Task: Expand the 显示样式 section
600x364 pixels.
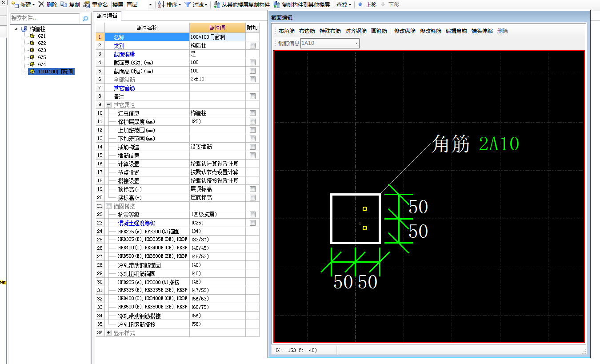Action: tap(108, 333)
